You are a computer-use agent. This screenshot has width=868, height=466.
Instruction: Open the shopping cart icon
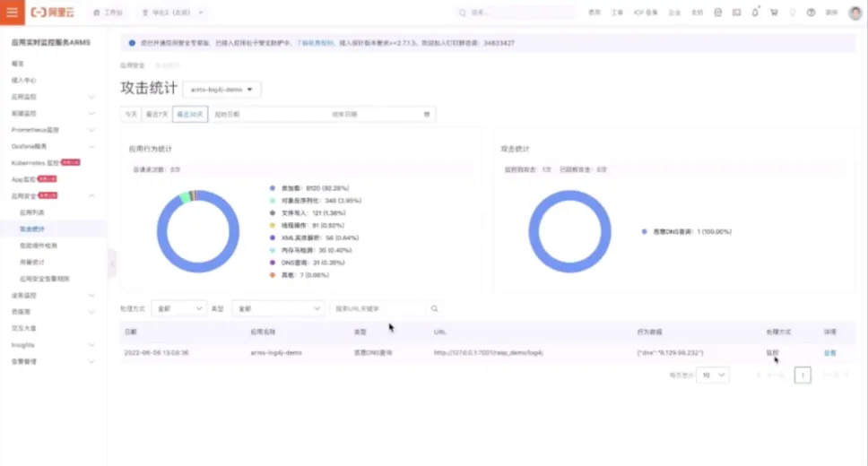coord(774,13)
